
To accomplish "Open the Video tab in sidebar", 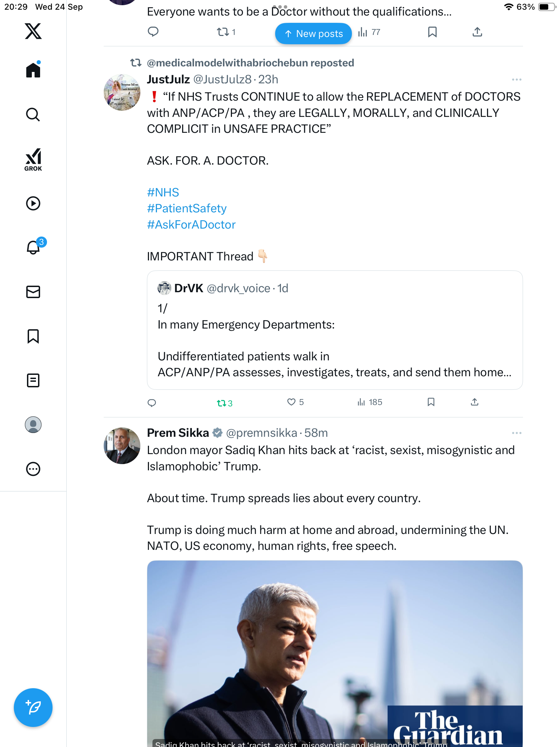I will [33, 203].
